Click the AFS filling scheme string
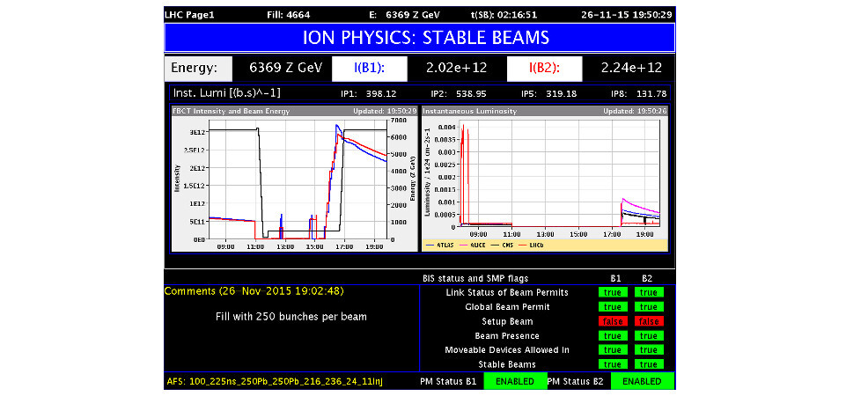 (276, 382)
